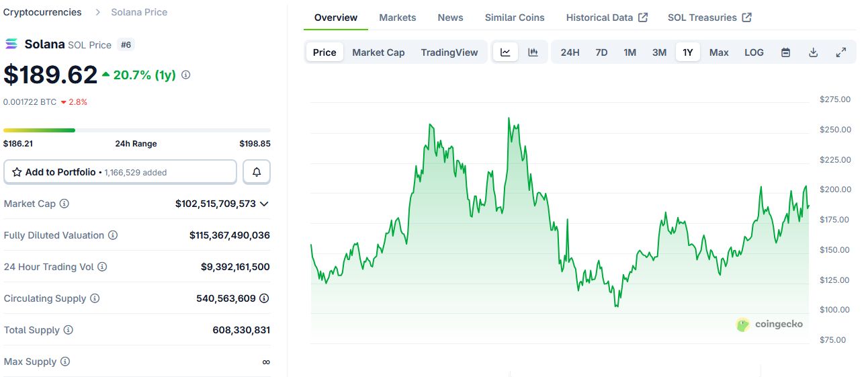Select the candlestick chart view icon
The image size is (868, 377).
click(533, 52)
